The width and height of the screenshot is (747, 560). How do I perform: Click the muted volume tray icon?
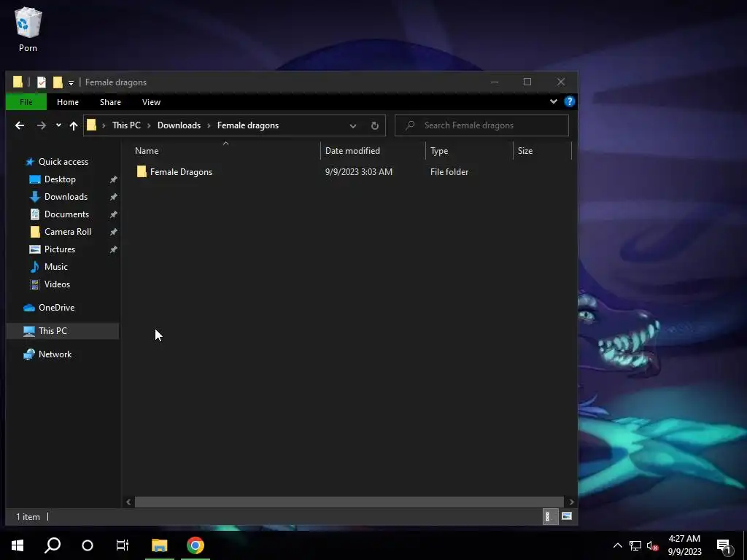pos(653,545)
